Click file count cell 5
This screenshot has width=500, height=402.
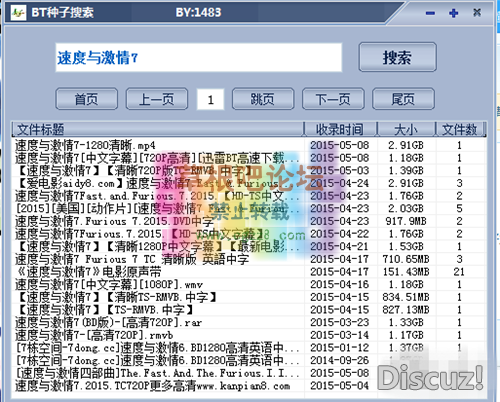click(x=459, y=209)
